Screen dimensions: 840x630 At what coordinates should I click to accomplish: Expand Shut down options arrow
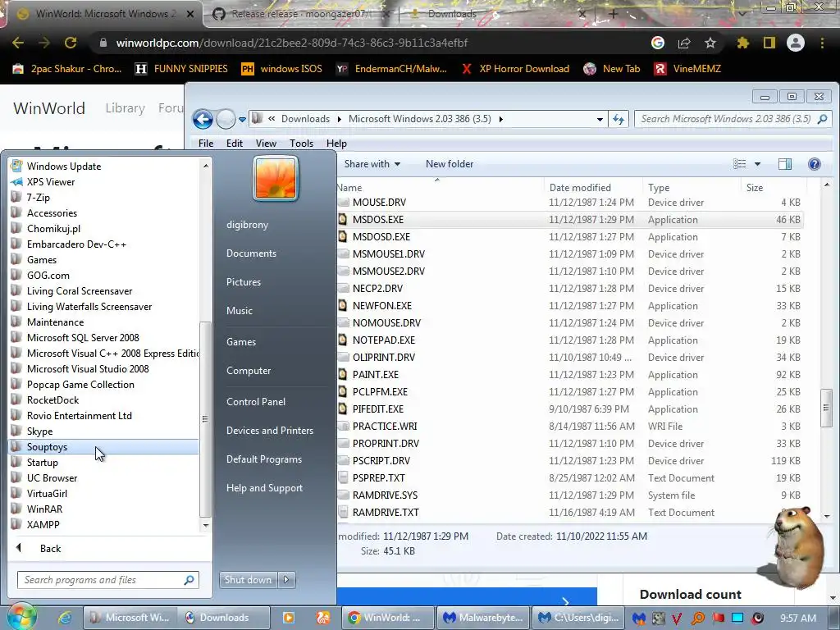(x=286, y=580)
